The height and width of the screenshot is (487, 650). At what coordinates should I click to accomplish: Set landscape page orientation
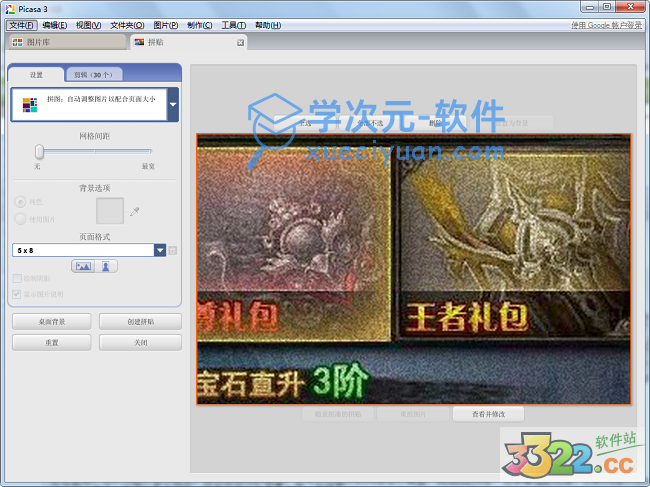coord(83,266)
